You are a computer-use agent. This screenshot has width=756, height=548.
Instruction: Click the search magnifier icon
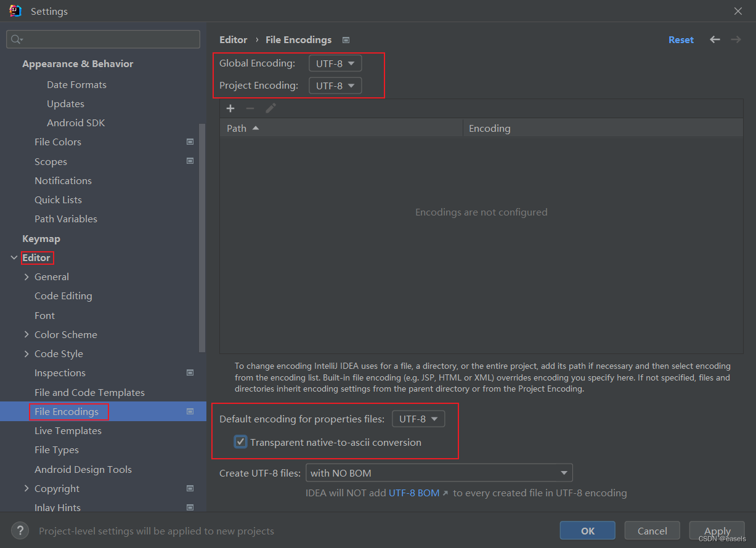click(17, 39)
